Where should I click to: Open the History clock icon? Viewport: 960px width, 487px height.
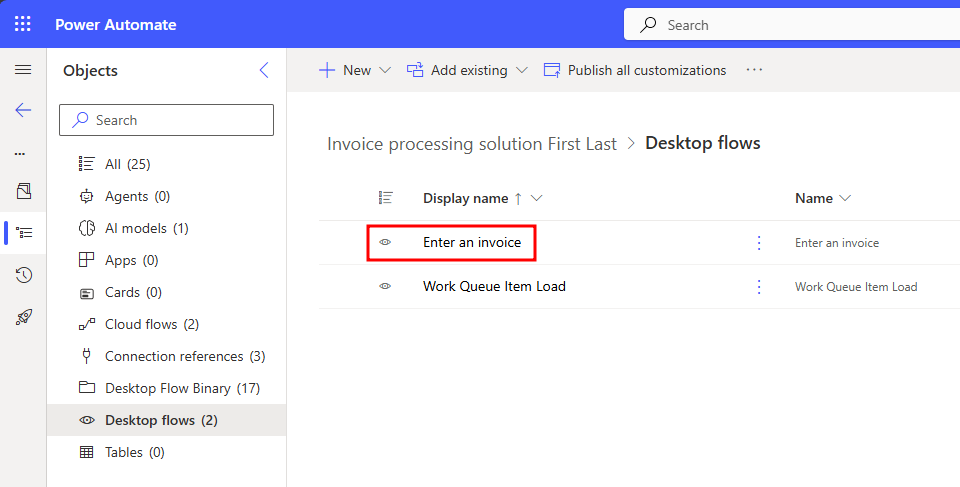[23, 275]
